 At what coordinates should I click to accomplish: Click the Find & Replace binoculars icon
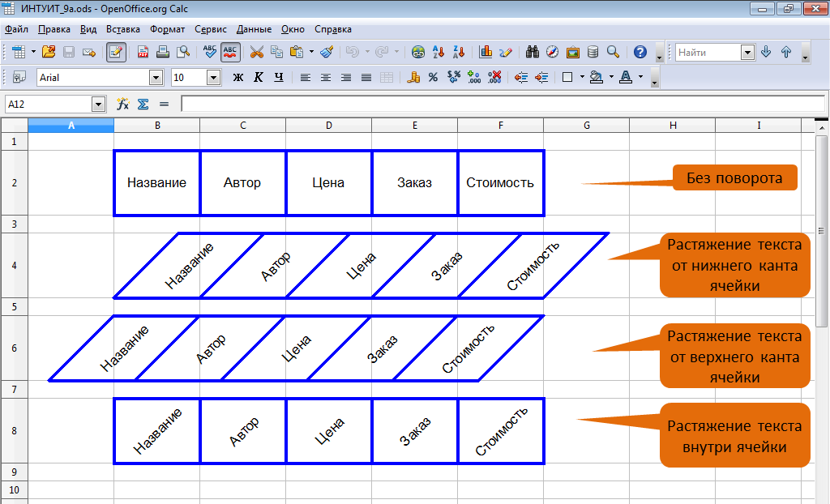pyautogui.click(x=533, y=52)
